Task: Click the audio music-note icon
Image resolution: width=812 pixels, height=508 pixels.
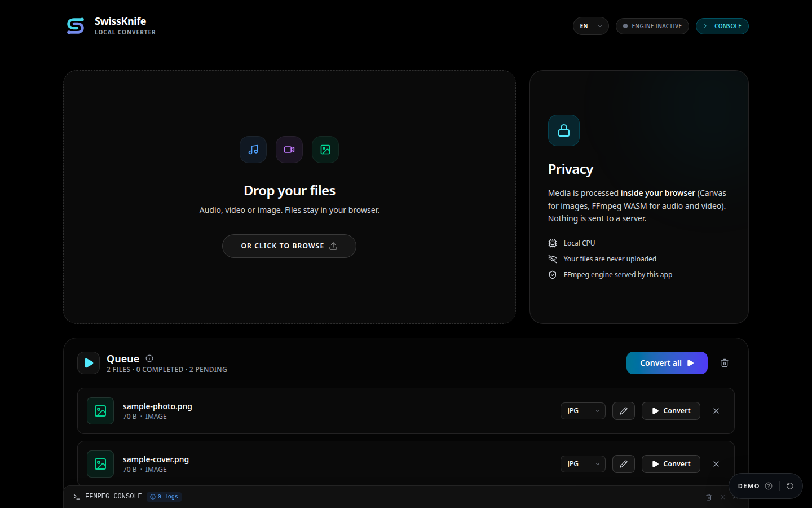Action: 253,150
